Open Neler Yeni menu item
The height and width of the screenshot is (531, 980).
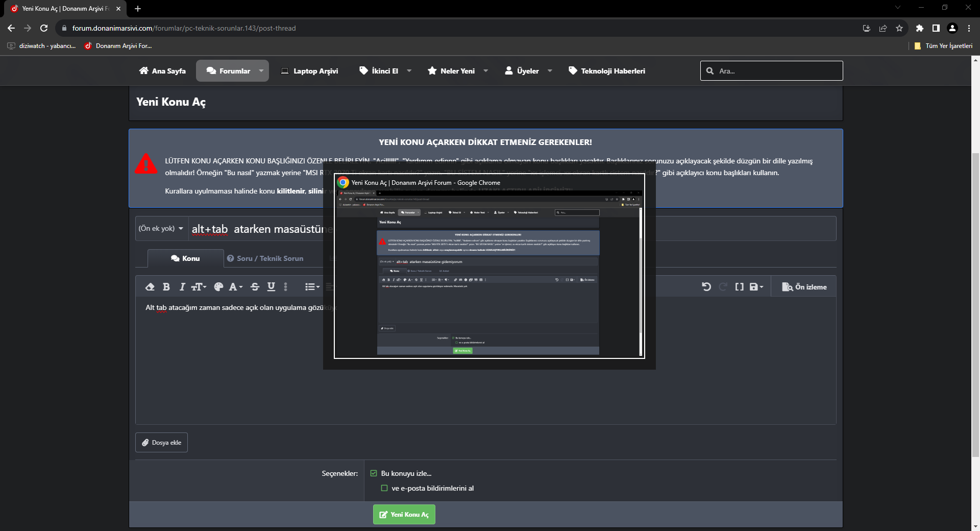coord(451,71)
